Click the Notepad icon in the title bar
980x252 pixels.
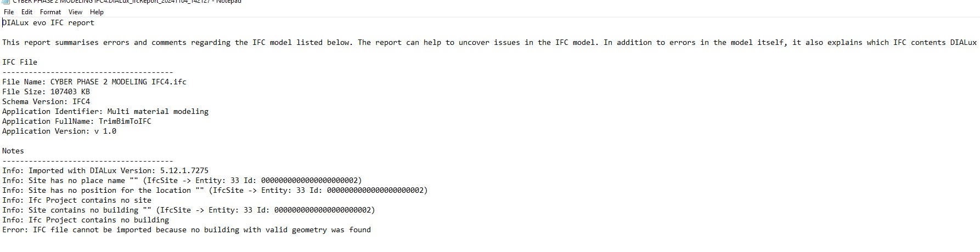(x=7, y=2)
